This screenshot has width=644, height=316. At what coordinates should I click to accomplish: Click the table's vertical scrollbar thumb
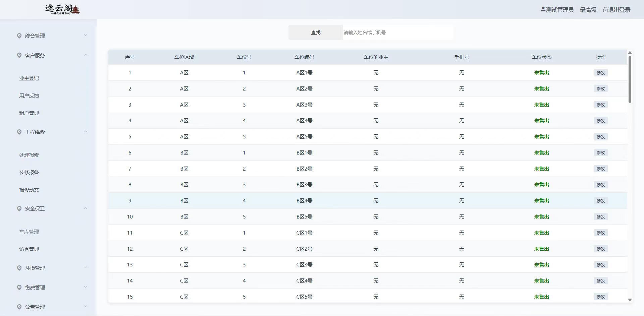click(630, 79)
